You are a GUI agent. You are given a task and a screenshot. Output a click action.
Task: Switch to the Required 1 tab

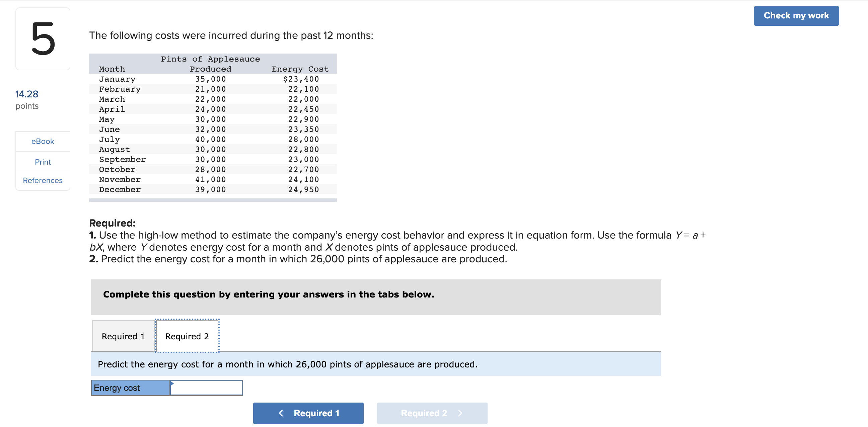[x=123, y=336]
